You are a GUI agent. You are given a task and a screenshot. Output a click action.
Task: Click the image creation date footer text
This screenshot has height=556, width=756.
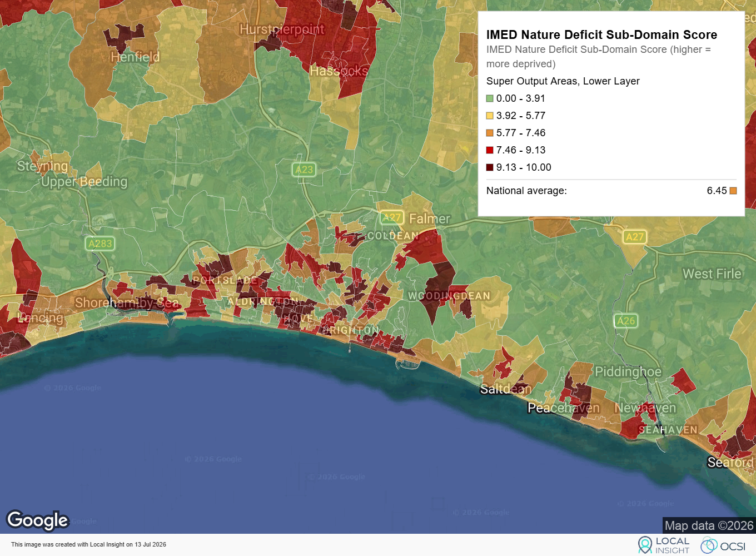88,544
